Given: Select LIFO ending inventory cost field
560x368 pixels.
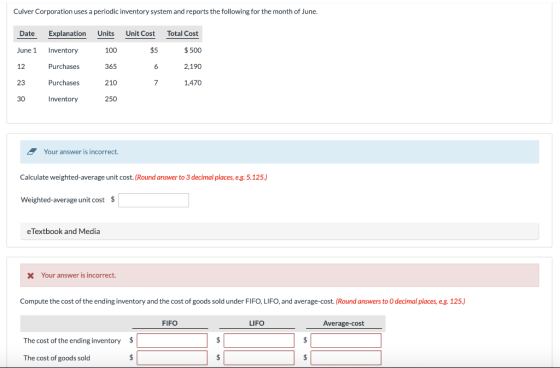Looking at the screenshot, I should pyautogui.click(x=259, y=340).
